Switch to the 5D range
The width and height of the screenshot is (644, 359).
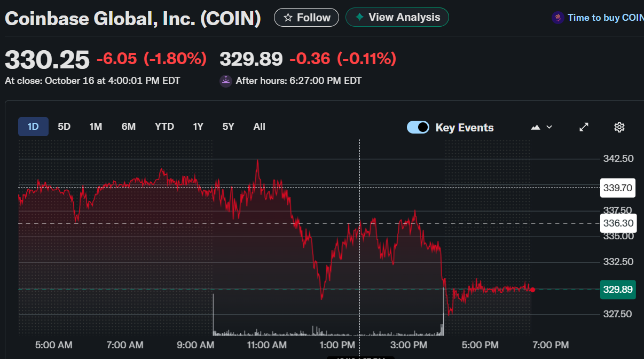click(x=64, y=127)
